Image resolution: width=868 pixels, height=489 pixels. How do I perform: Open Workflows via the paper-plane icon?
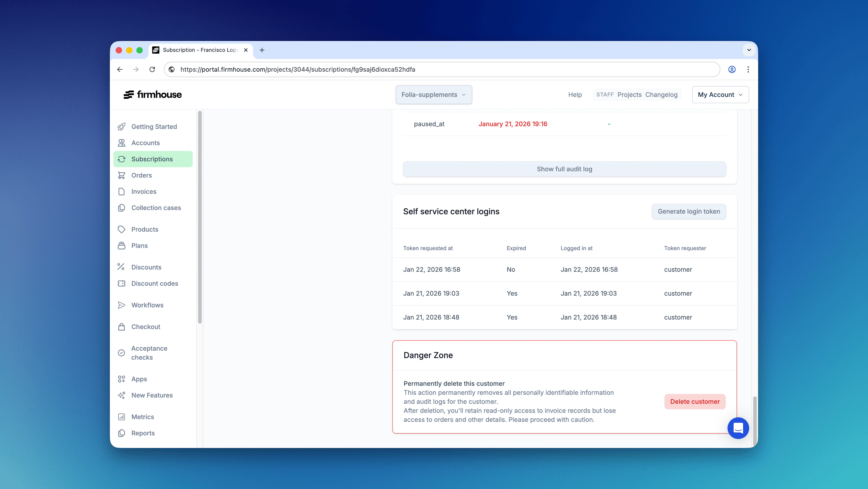[121, 305]
